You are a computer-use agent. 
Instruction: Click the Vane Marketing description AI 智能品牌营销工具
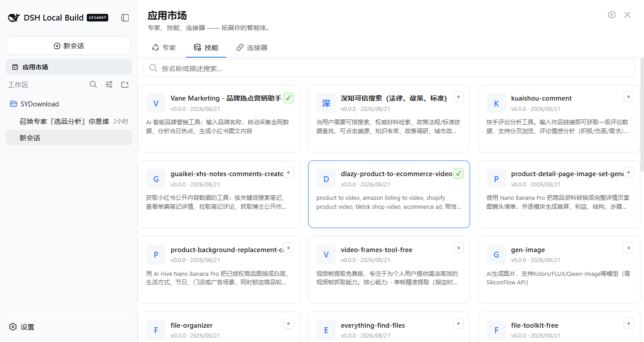pos(218,127)
